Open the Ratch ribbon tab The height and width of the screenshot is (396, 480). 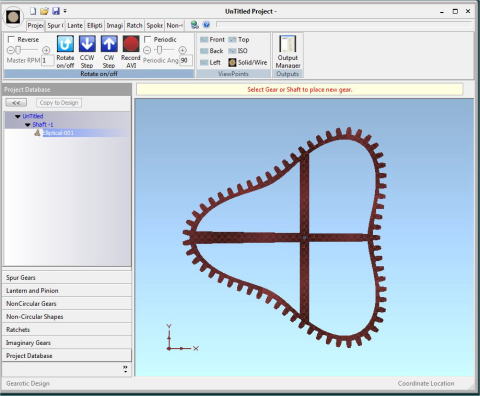pos(134,25)
